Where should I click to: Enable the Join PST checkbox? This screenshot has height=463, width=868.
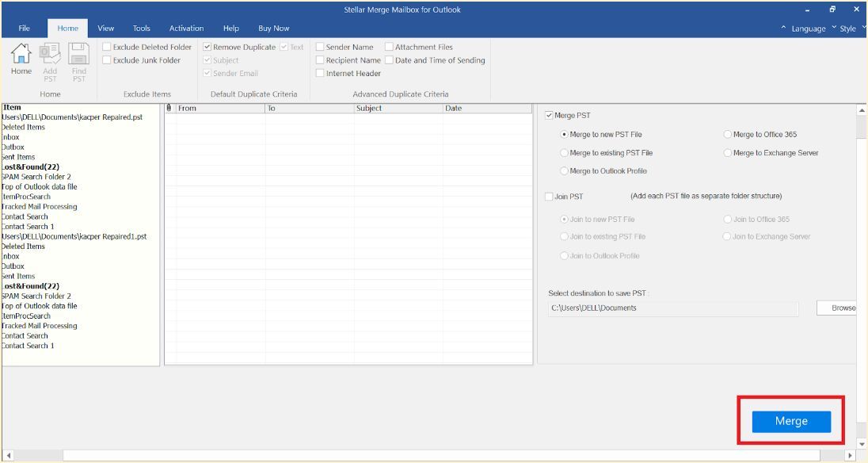[x=549, y=197]
